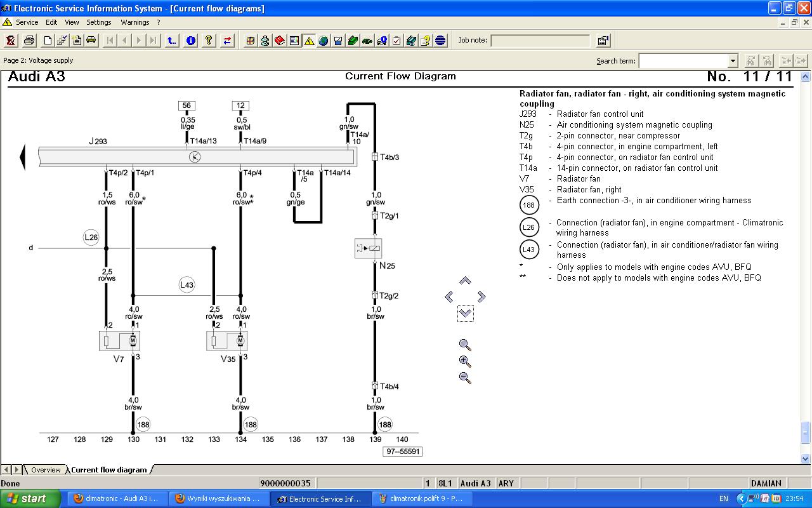Pan diagram down with the down arrow
The height and width of the screenshot is (508, 812).
465,313
